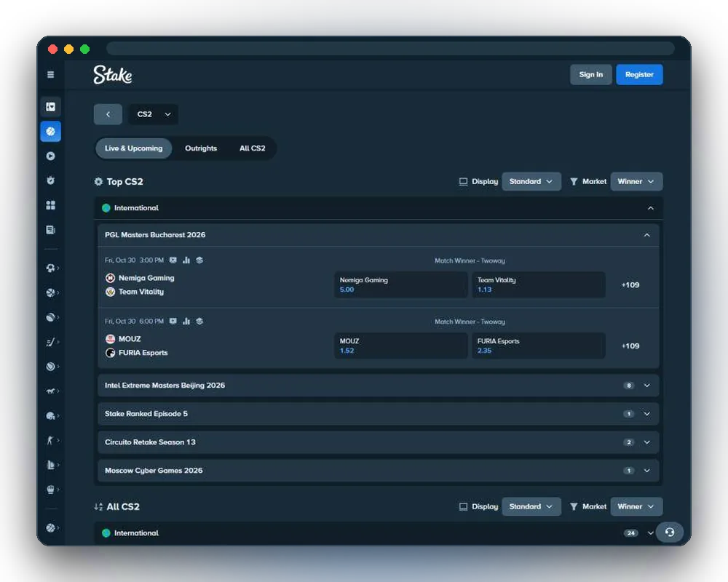Viewport: 728px width, 582px height.
Task: Bet on FURIA Esports at 2.35
Action: click(539, 346)
